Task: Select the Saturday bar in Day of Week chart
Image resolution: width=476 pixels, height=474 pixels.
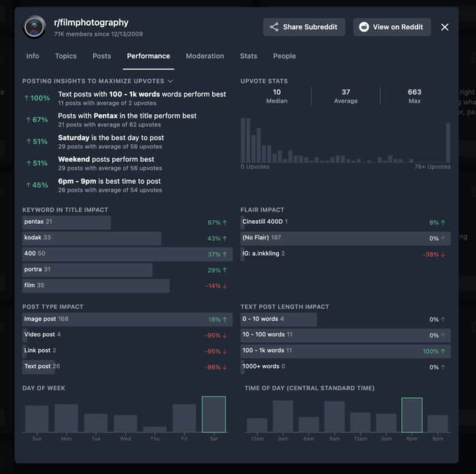Action: point(214,414)
